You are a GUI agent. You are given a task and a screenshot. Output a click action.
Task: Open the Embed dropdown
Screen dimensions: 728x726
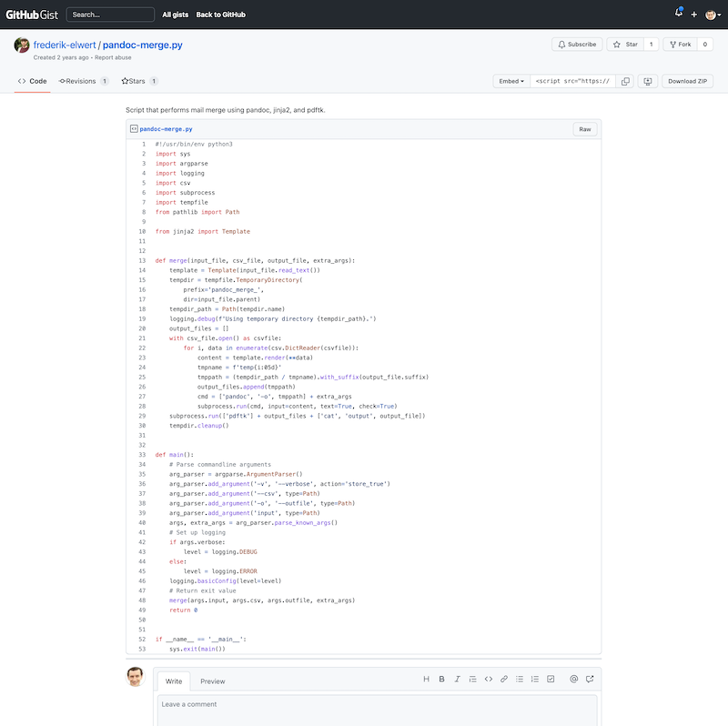click(x=511, y=81)
